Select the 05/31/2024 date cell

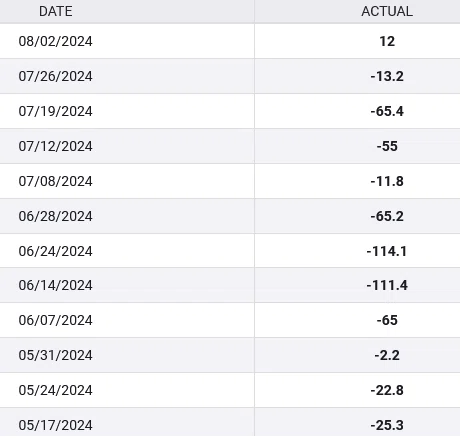[56, 355]
